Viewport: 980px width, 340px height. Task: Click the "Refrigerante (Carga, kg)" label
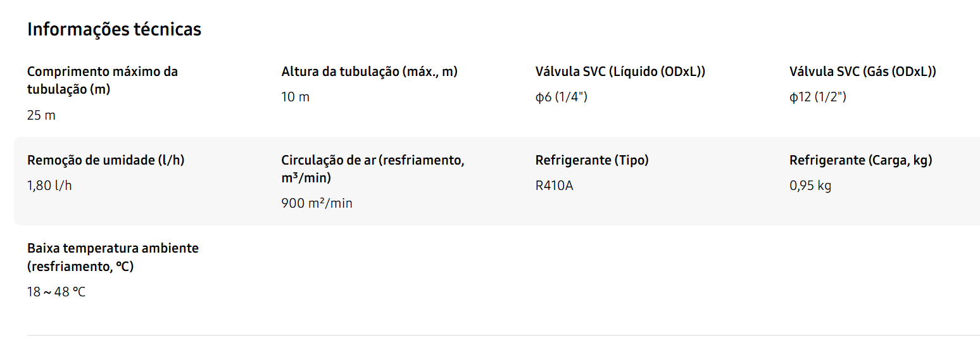[x=860, y=160]
